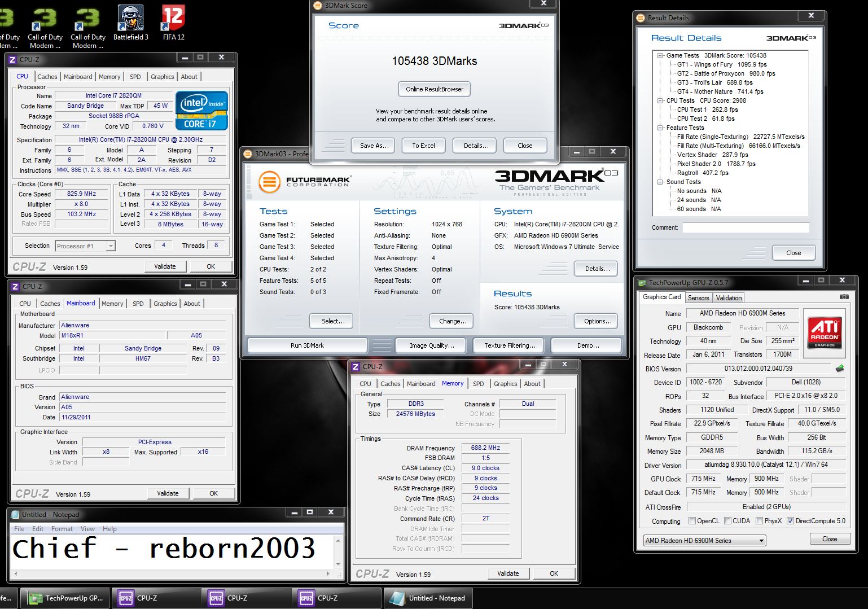Open Help menu in Notepad
Screen dimensions: 868x609
pos(109,529)
